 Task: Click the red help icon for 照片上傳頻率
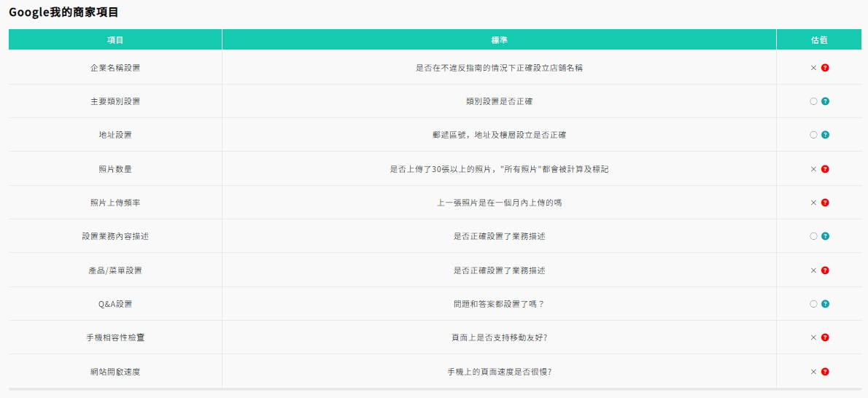[x=825, y=203]
